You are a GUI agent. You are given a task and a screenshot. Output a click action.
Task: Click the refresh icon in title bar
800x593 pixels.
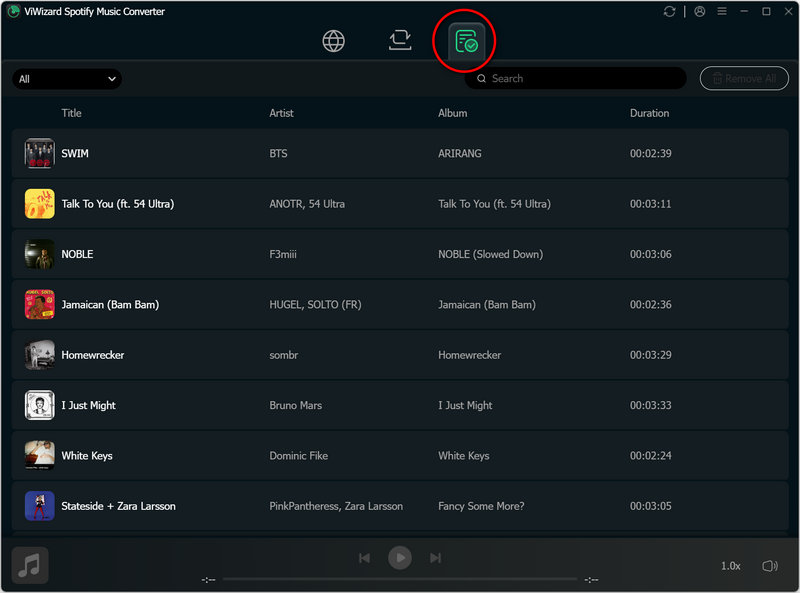tap(669, 11)
